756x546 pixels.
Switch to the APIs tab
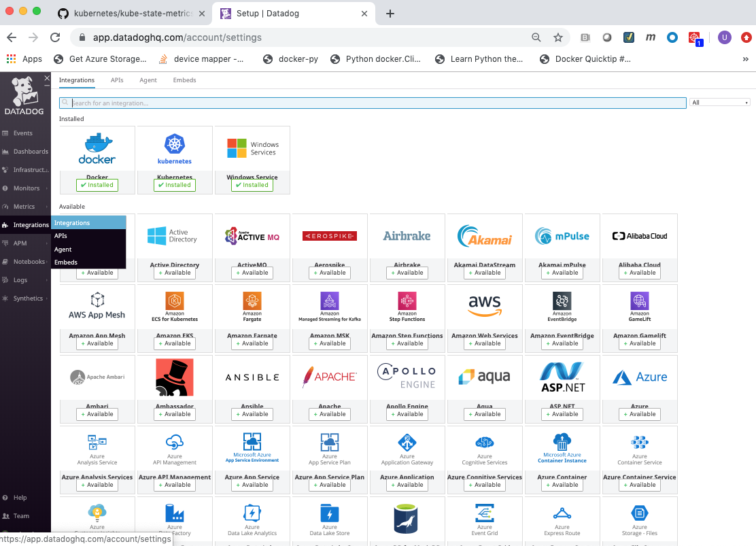click(117, 80)
